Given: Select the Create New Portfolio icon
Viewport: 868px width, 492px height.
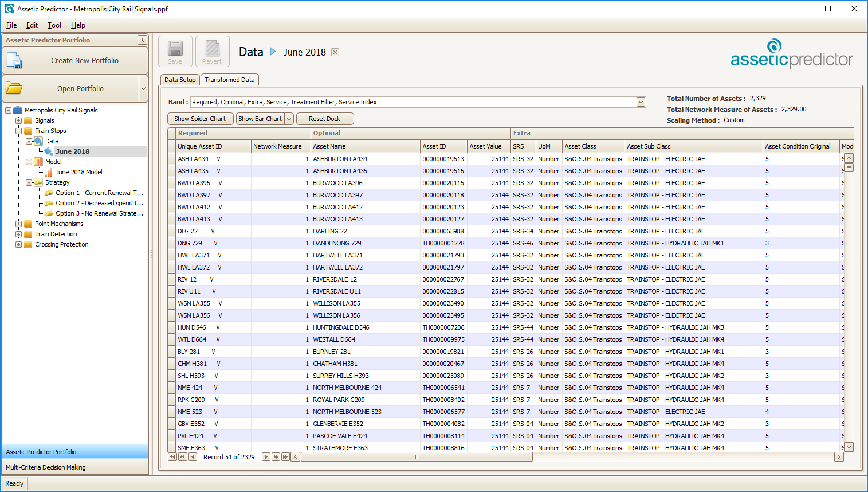Looking at the screenshot, I should click(14, 60).
